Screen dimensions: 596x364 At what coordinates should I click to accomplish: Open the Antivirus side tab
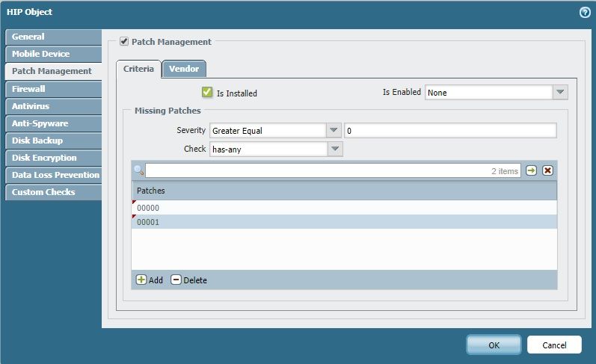[x=54, y=106]
